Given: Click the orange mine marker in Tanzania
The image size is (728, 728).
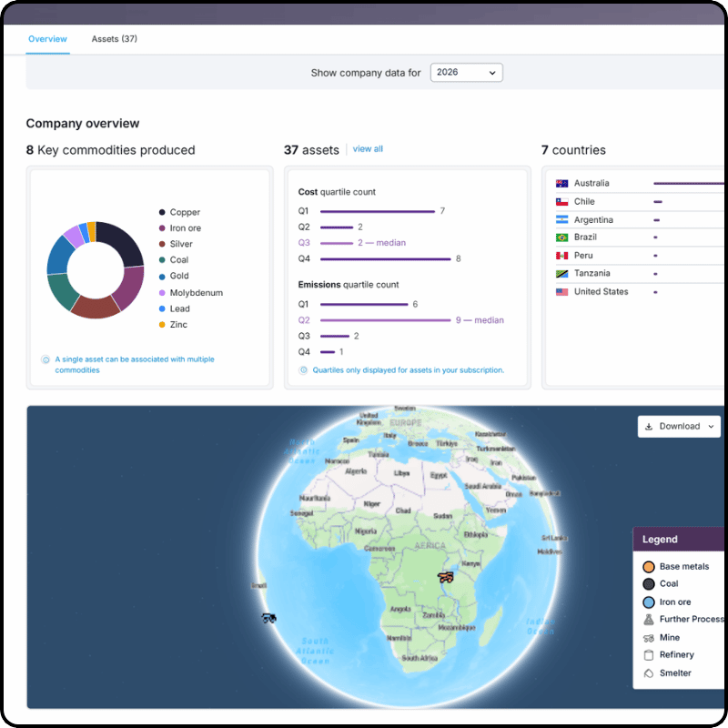Looking at the screenshot, I should pyautogui.click(x=445, y=577).
